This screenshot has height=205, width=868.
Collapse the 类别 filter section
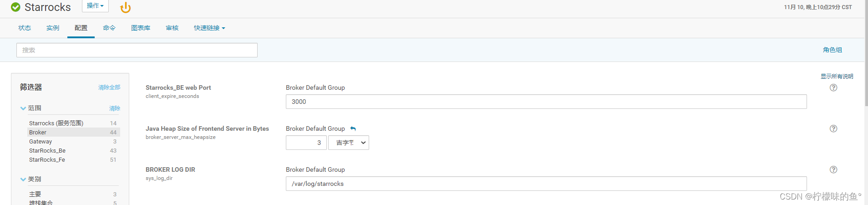coord(23,179)
